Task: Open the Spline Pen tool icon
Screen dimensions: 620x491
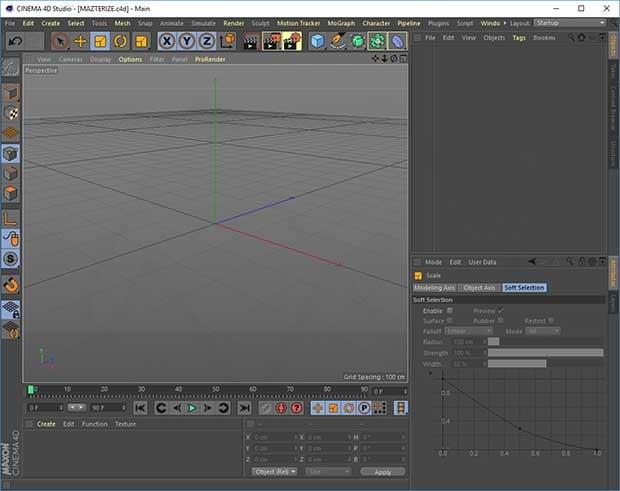Action: point(337,41)
